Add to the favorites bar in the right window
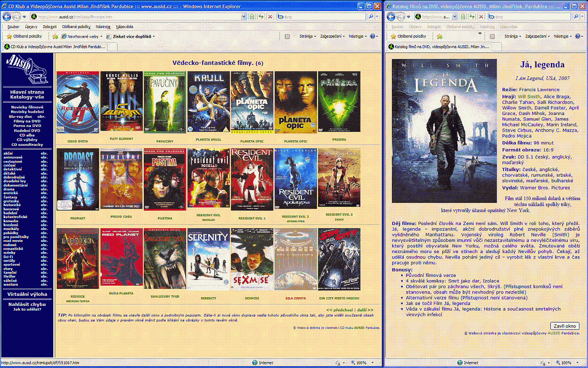The width and height of the screenshot is (588, 368). click(x=440, y=36)
